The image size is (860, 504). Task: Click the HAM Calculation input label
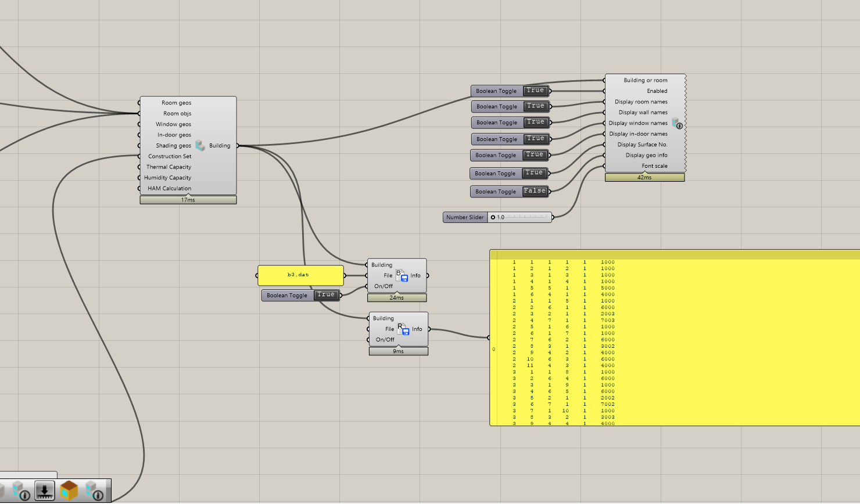169,188
